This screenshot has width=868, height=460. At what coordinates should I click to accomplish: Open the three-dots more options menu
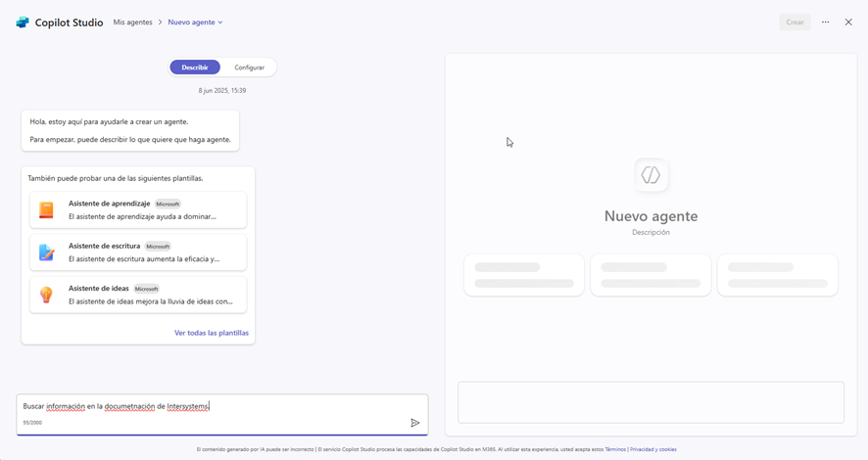click(825, 23)
